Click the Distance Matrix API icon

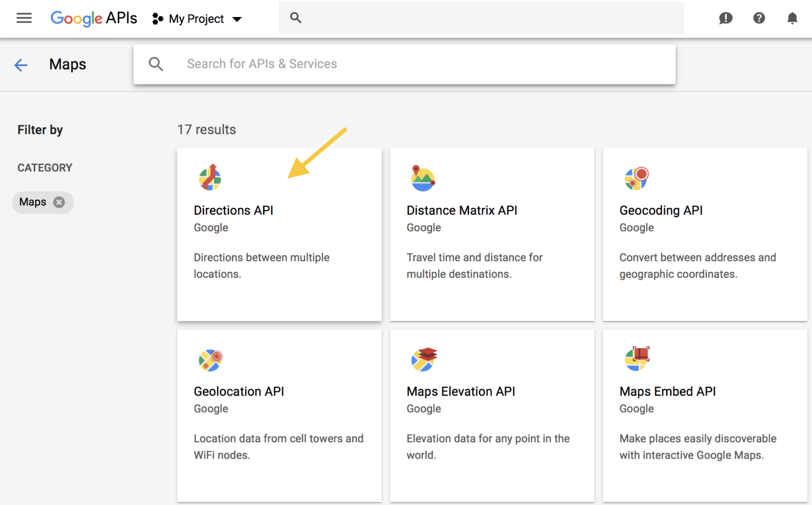pos(422,178)
